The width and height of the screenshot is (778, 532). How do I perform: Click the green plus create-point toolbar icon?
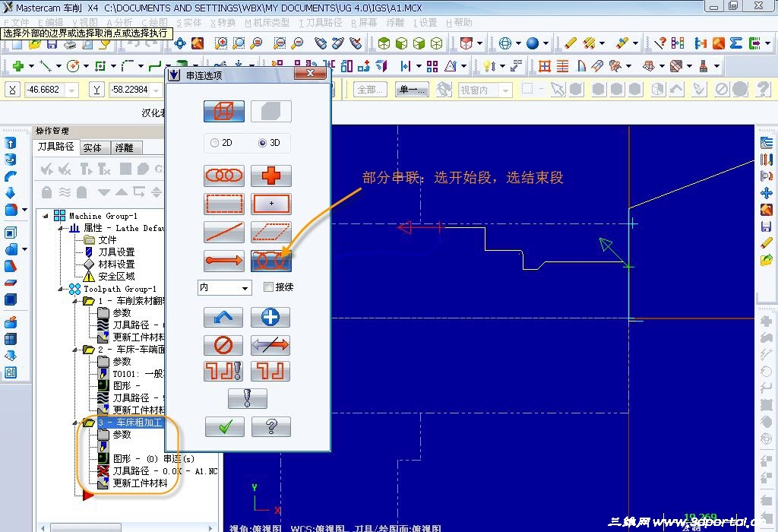tap(18, 65)
